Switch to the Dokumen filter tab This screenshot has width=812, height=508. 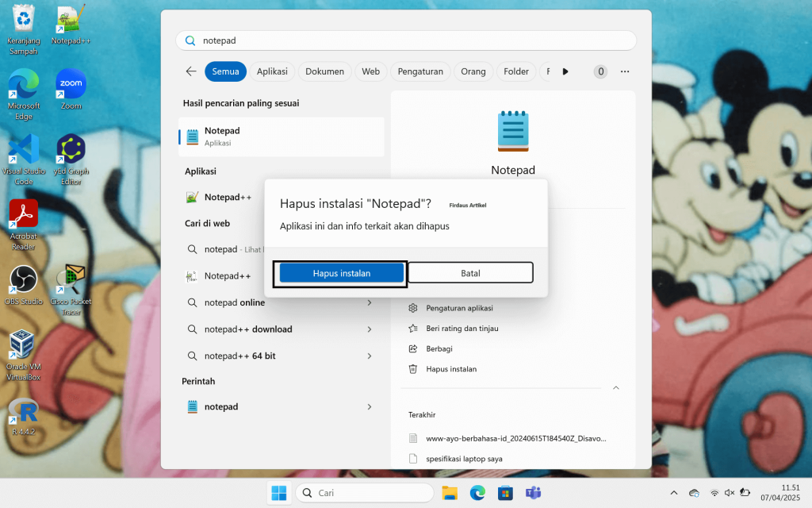click(x=324, y=71)
